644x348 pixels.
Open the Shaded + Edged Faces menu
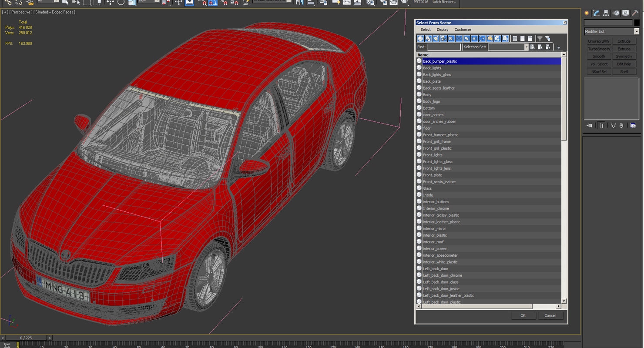[54, 12]
